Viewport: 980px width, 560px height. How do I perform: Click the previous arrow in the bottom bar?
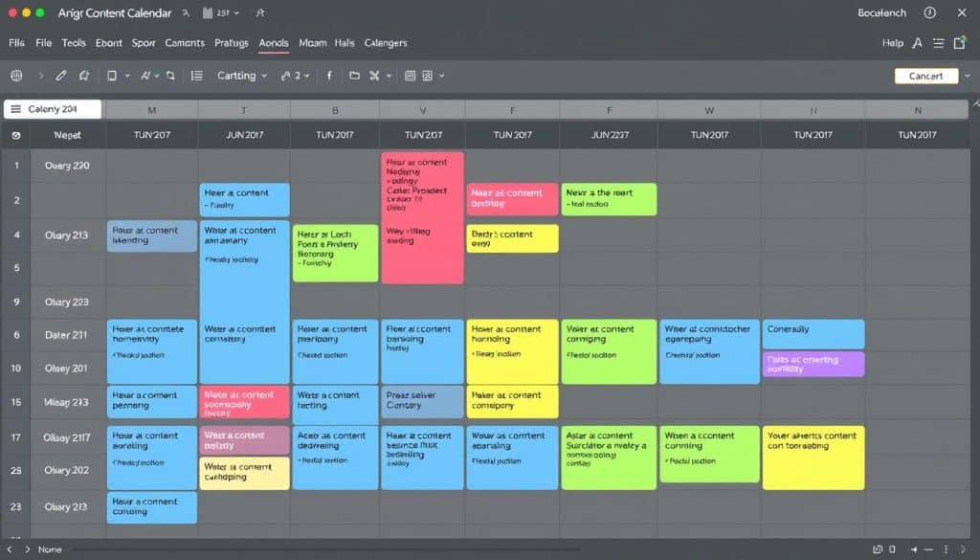pyautogui.click(x=9, y=549)
